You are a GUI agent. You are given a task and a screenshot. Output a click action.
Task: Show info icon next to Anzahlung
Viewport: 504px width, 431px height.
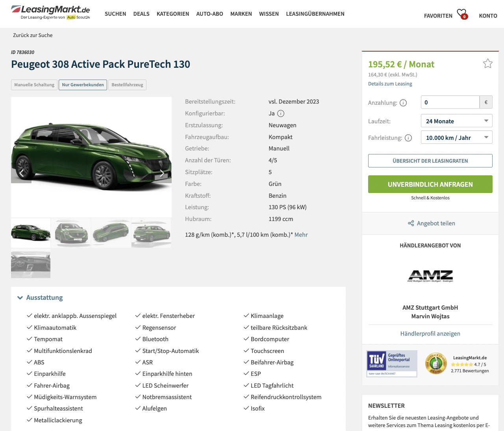[x=403, y=103]
